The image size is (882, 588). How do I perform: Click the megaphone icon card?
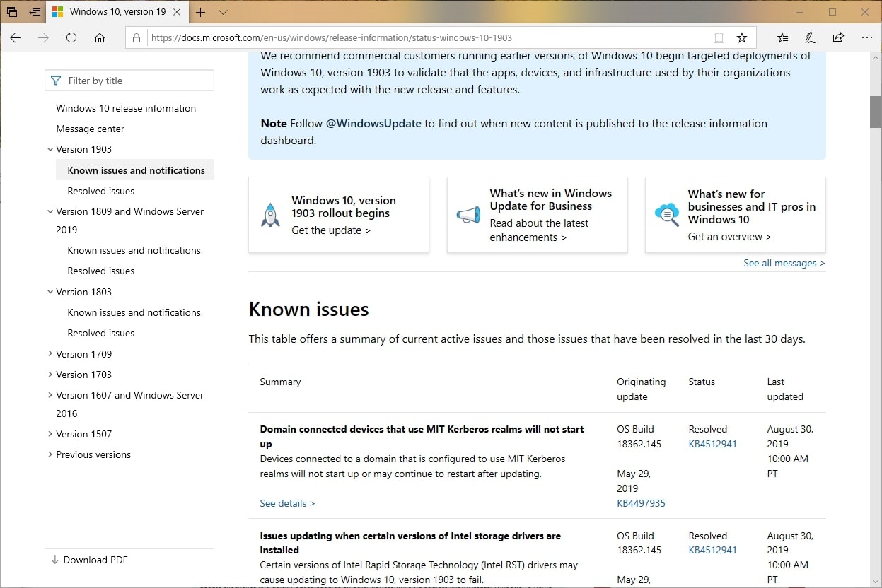(x=468, y=215)
